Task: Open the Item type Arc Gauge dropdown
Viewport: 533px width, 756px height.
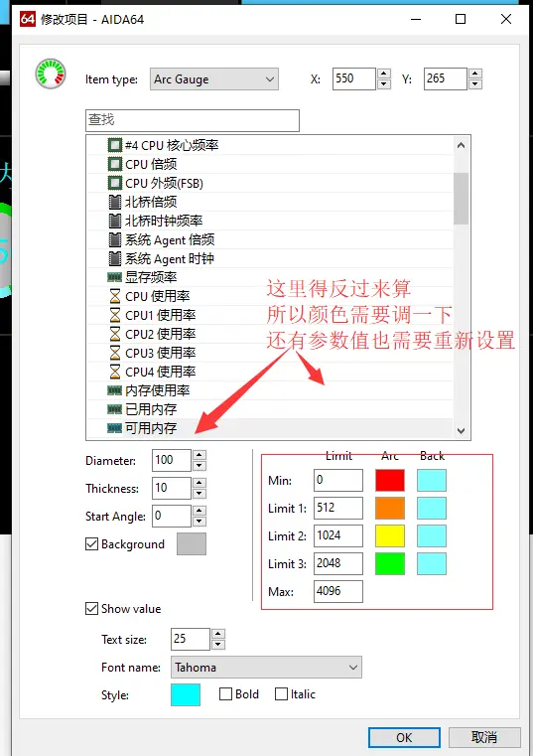Action: click(214, 79)
